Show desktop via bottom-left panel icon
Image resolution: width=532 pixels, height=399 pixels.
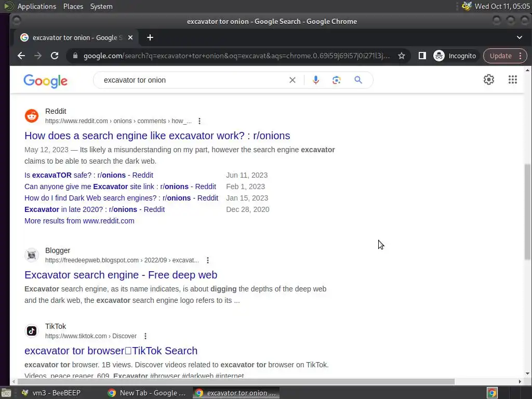click(x=6, y=393)
